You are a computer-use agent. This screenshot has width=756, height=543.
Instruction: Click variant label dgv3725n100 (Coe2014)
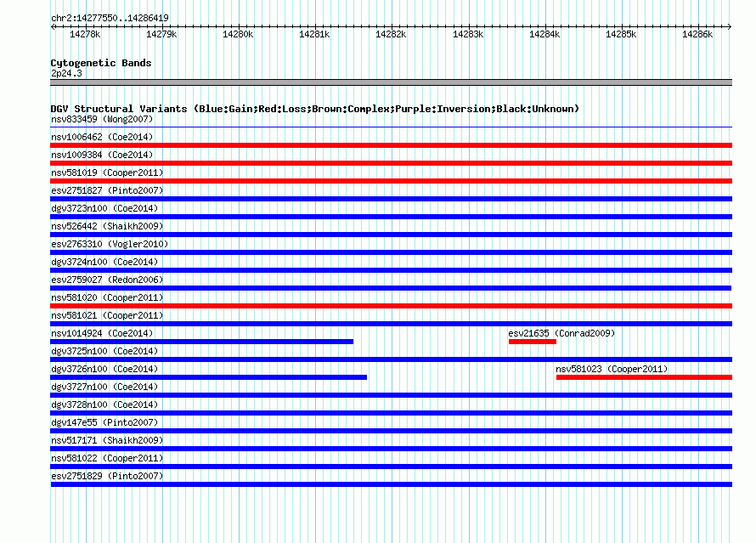[x=104, y=351]
